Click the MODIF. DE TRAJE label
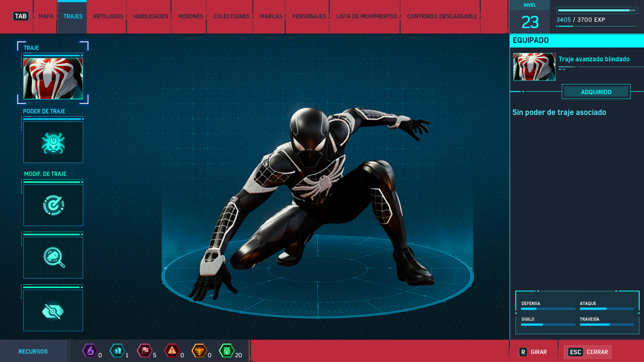 [45, 174]
